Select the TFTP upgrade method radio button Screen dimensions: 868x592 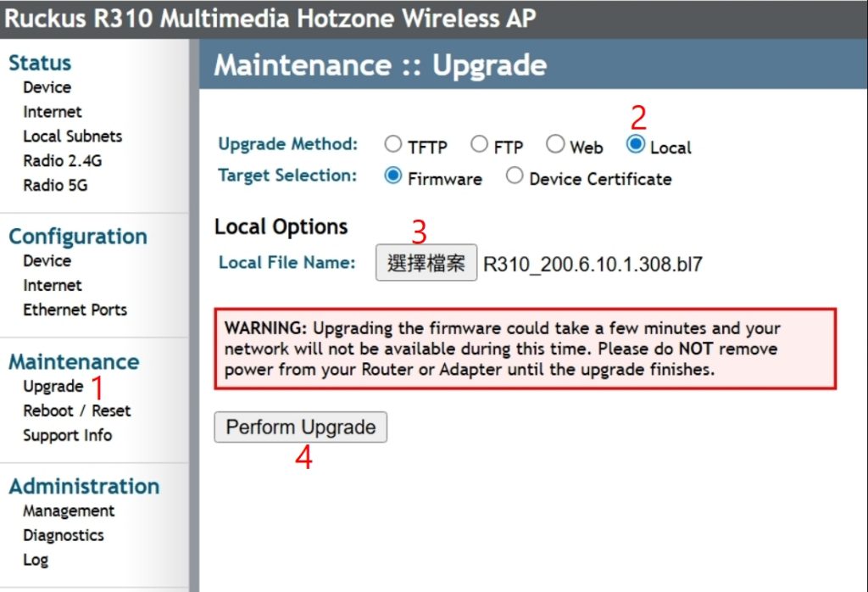point(392,144)
